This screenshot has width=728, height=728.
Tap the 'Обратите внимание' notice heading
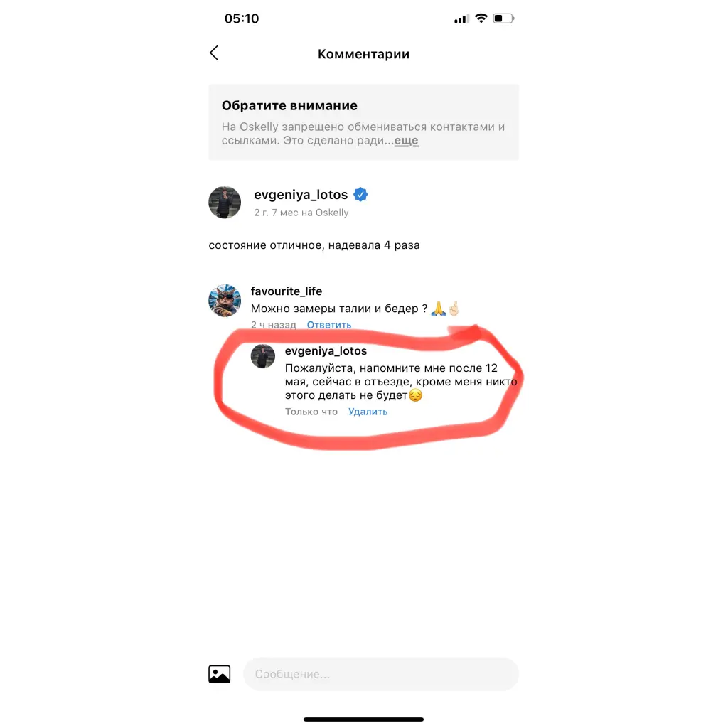pyautogui.click(x=290, y=105)
